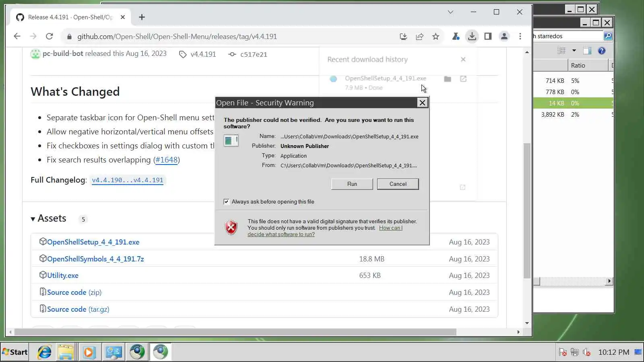Open a new browser tab
The height and width of the screenshot is (362, 644).
click(142, 17)
